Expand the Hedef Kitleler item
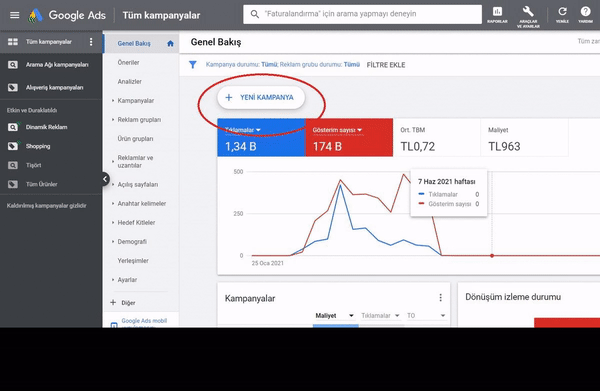This screenshot has width=600, height=391. tap(113, 223)
